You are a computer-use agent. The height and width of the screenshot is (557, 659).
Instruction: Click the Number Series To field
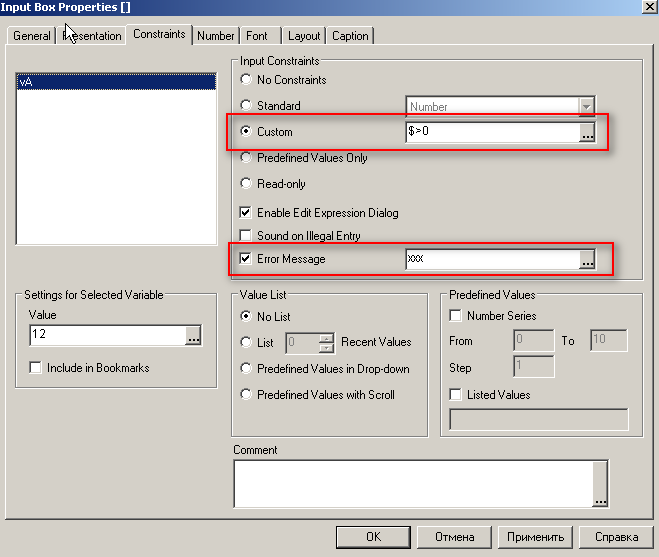point(609,341)
